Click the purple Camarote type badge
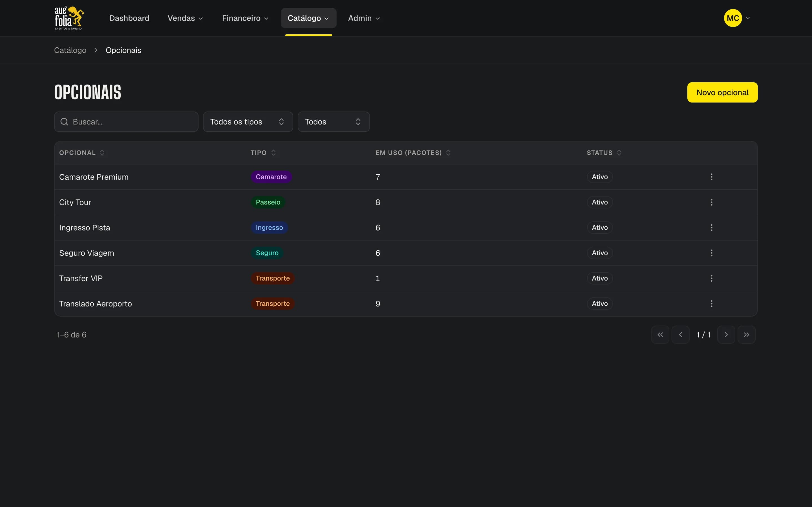The height and width of the screenshot is (507, 812). pyautogui.click(x=271, y=177)
